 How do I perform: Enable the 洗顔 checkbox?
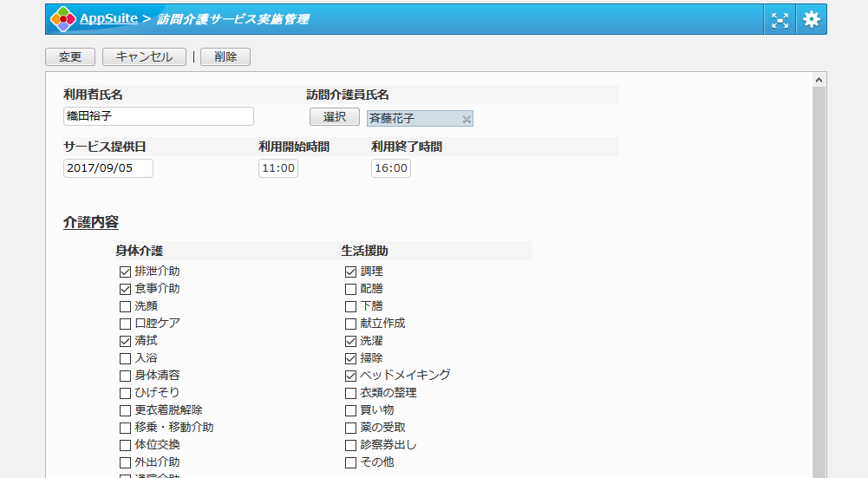tap(125, 306)
